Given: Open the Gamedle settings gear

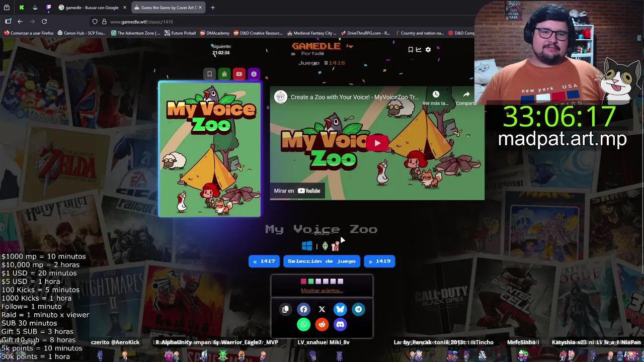Looking at the screenshot, I should click(x=428, y=50).
